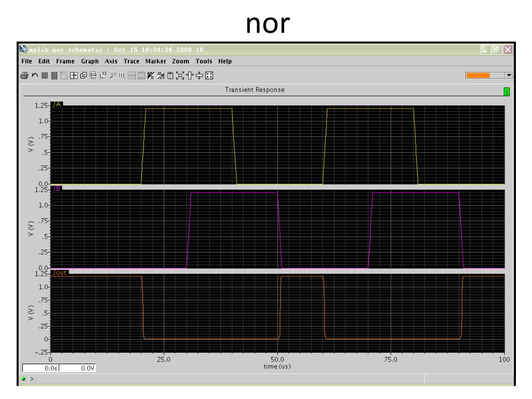Click the digital to analog conversion icon
532x399 pixels.
click(161, 76)
